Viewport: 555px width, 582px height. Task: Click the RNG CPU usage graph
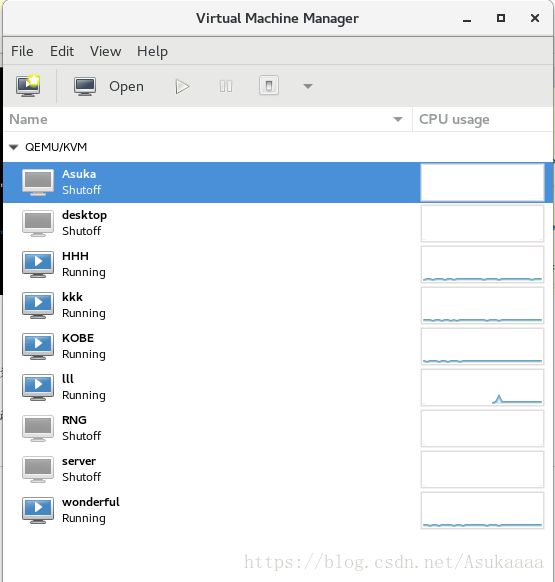point(482,429)
